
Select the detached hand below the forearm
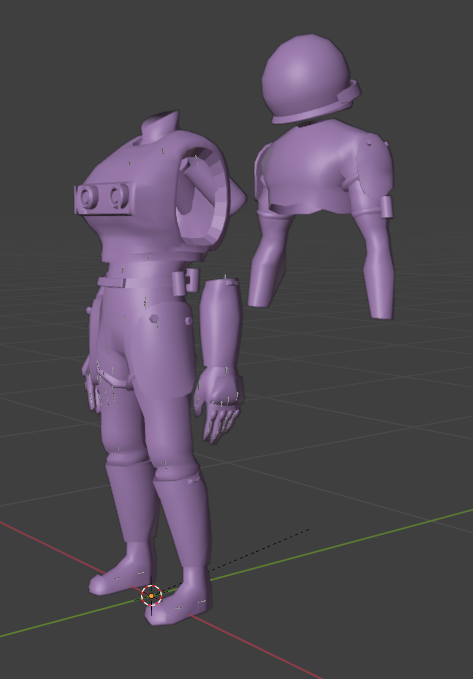point(219,405)
